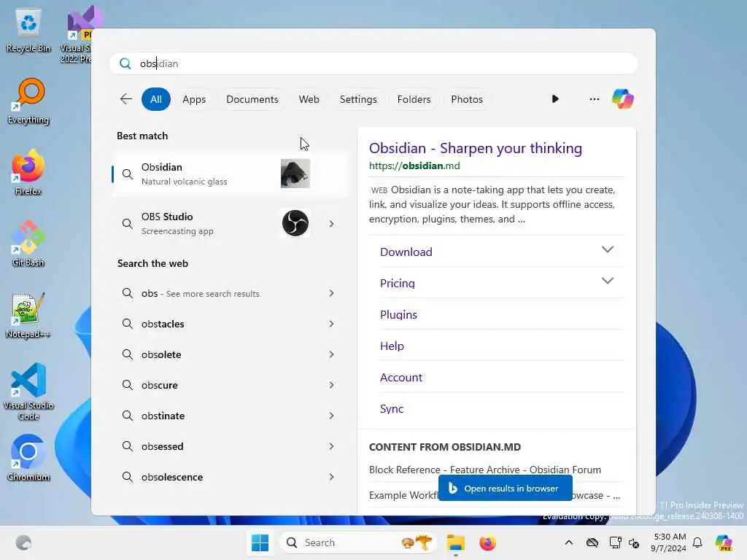Switch to the Documents filter tab
The height and width of the screenshot is (560, 747).
click(x=252, y=99)
